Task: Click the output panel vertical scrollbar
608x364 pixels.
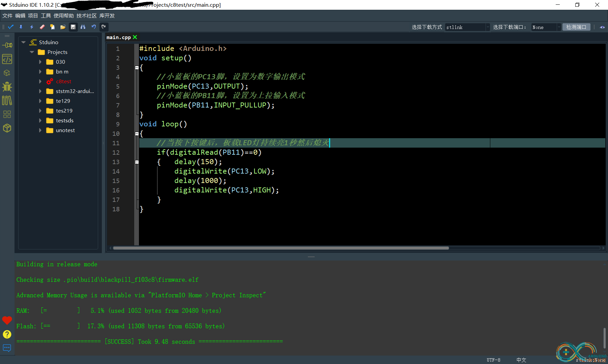Action: point(605,338)
